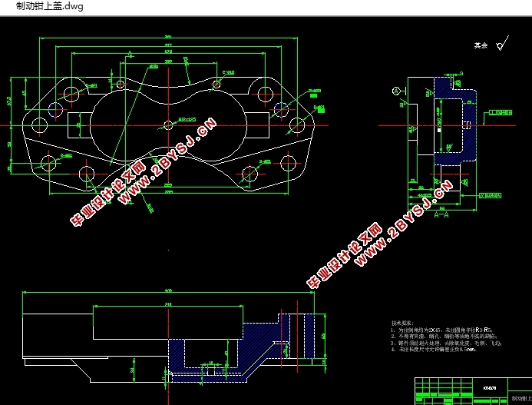Click the 技术要求 technical requirements heading

[x=402, y=323]
